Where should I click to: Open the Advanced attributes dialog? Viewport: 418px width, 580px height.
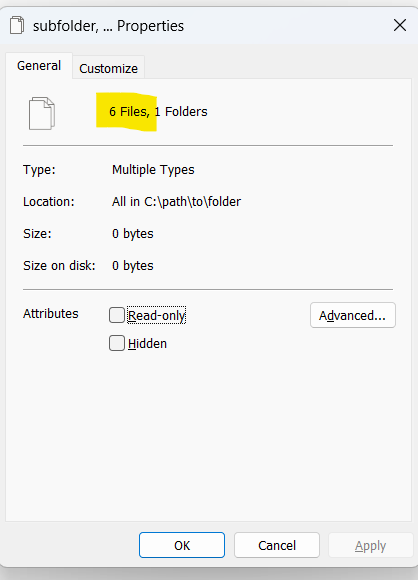(353, 315)
